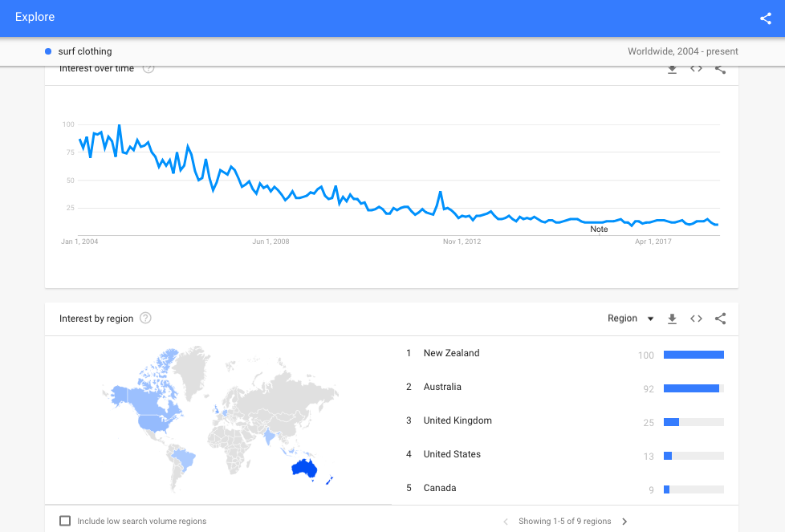This screenshot has height=532, width=785.
Task: Download the Interest by region data
Action: (673, 319)
